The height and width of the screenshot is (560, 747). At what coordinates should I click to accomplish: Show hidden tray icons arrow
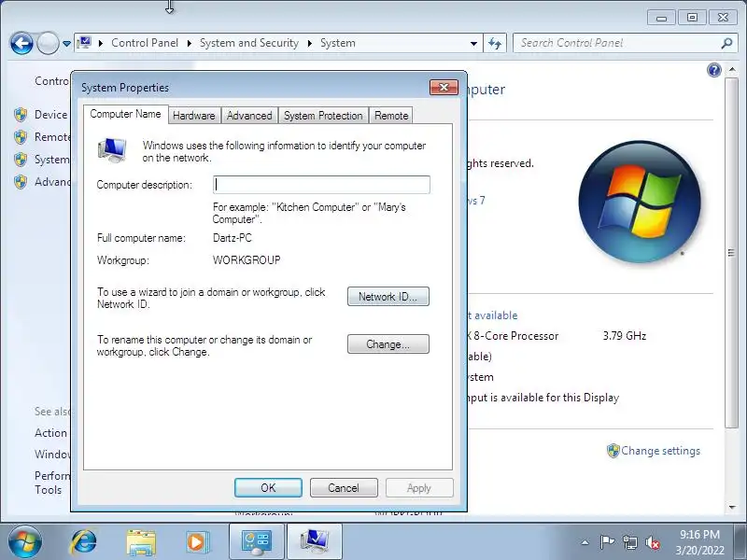pyautogui.click(x=585, y=542)
